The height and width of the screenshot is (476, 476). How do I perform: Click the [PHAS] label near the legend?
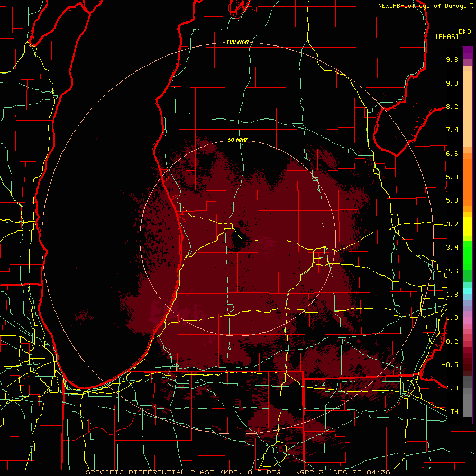pos(447,36)
